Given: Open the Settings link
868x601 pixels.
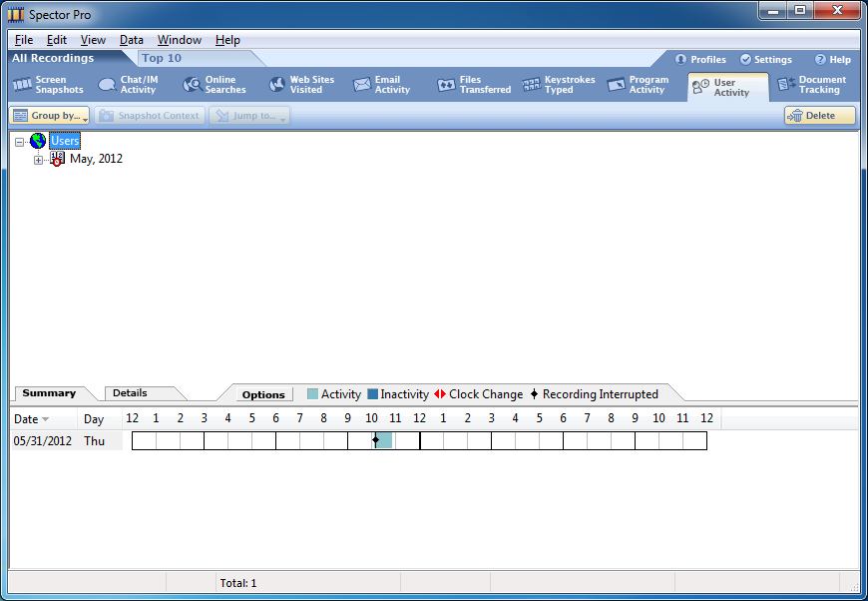Looking at the screenshot, I should [765, 60].
